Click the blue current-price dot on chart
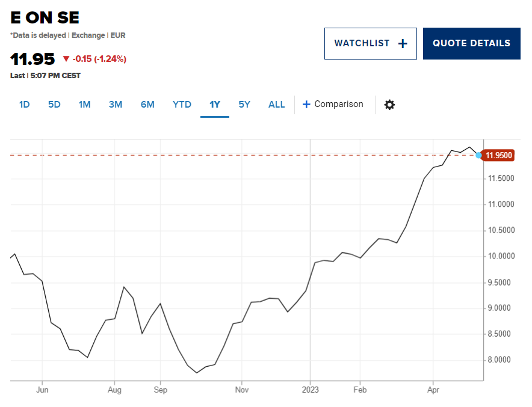532x407 pixels. tap(478, 155)
